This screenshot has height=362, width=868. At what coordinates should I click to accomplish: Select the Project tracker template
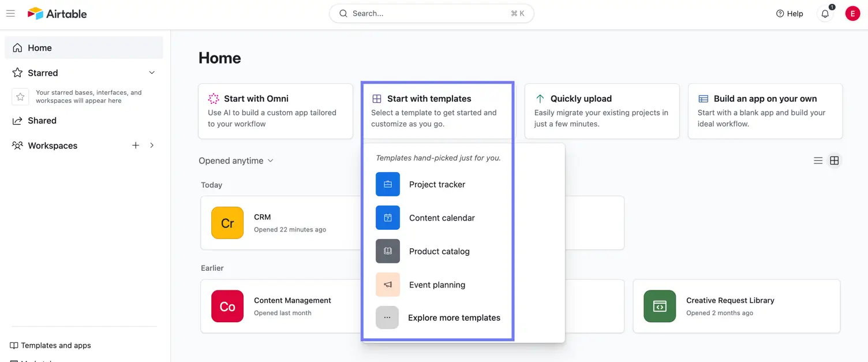pyautogui.click(x=437, y=185)
